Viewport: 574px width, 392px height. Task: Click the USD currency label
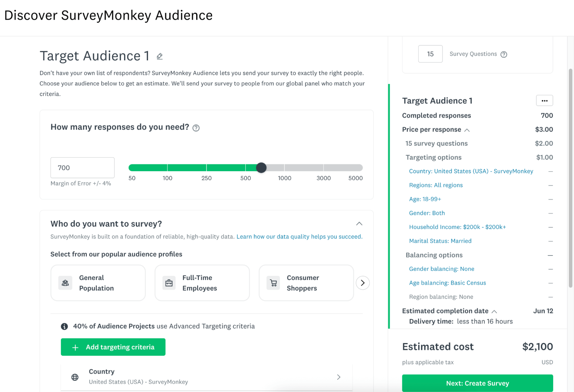click(x=547, y=362)
